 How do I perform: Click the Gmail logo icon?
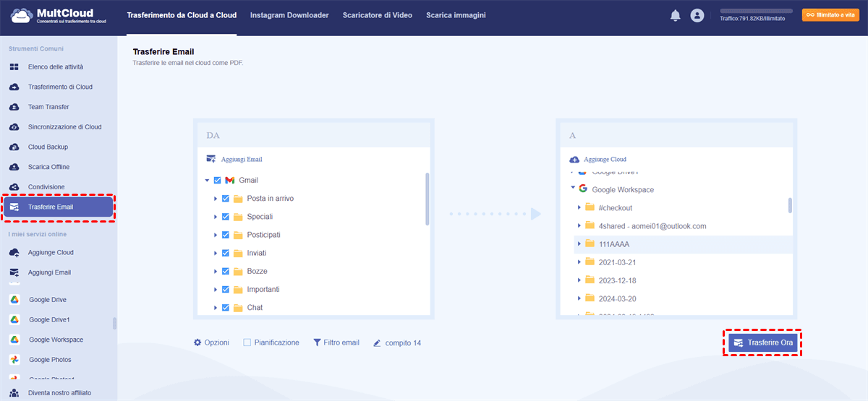[x=229, y=180]
